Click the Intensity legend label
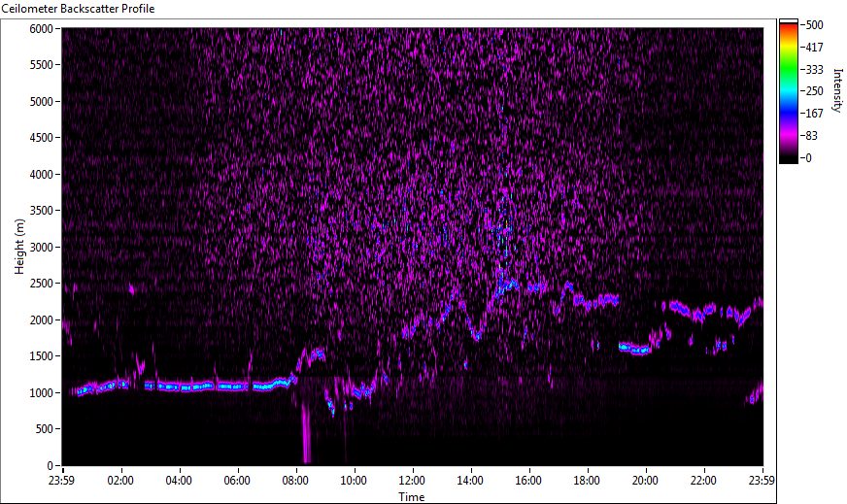 click(x=838, y=90)
